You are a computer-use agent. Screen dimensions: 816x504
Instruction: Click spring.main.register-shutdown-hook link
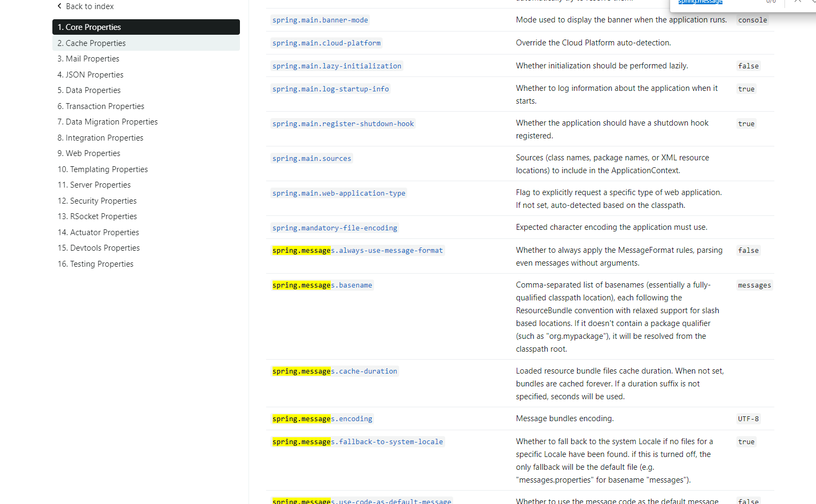(343, 124)
